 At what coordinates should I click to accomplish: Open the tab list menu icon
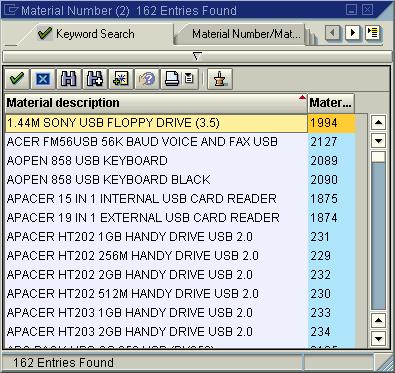point(372,33)
